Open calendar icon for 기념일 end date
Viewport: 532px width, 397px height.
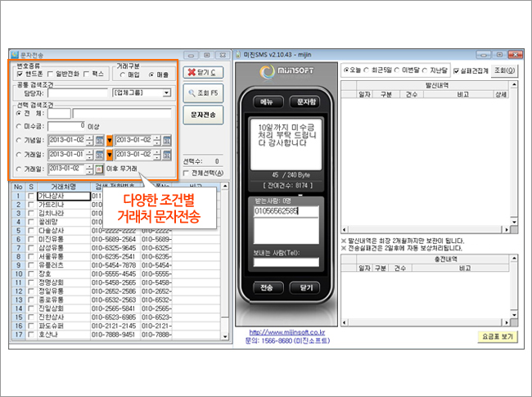(167, 140)
